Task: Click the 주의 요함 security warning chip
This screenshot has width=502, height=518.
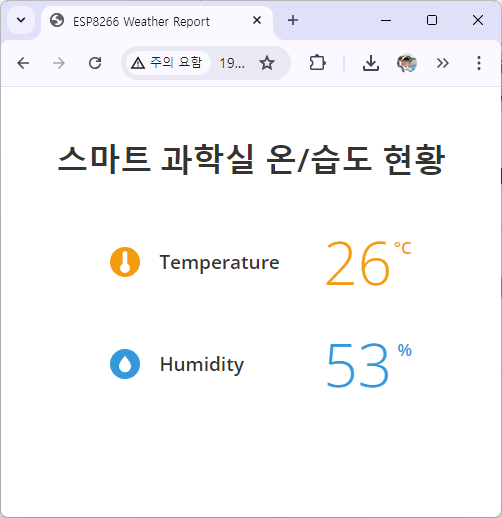Action: tap(168, 63)
